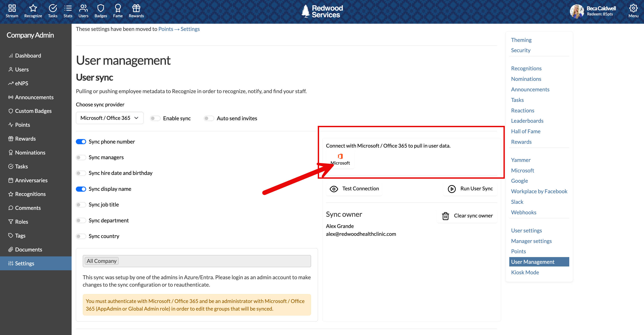644x335 pixels.
Task: Open Workplace by Facebook settings
Action: [539, 191]
